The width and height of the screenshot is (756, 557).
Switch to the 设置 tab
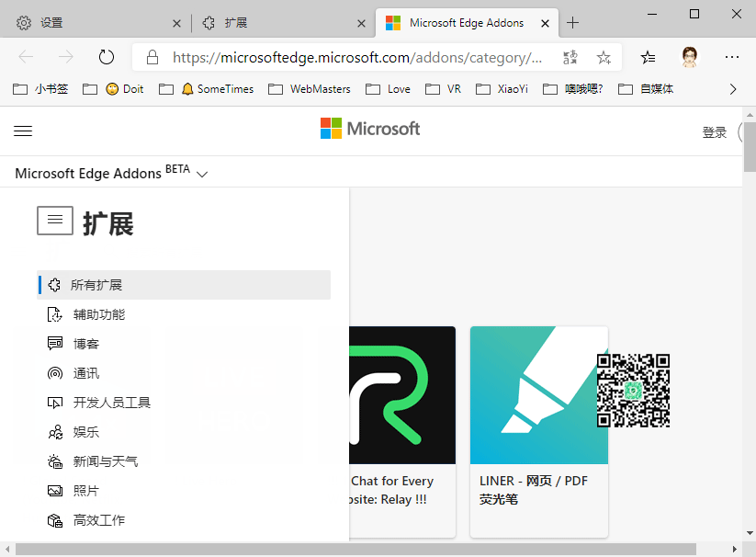tap(92, 22)
